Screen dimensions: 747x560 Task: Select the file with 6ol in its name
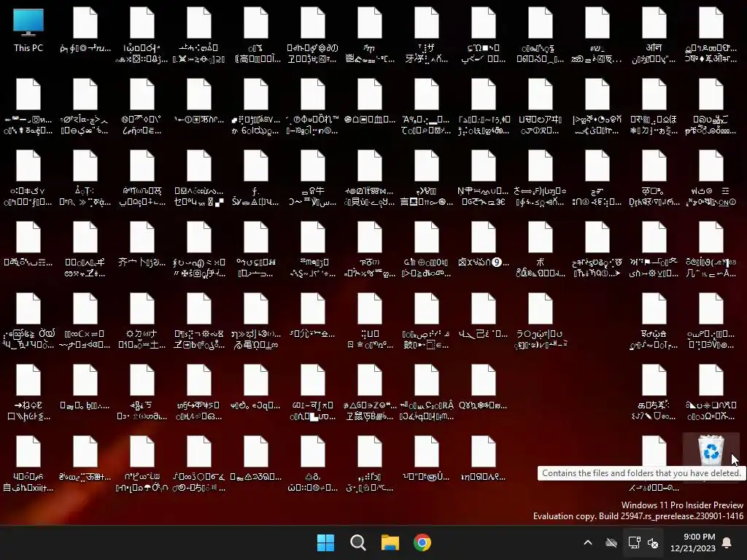point(256,108)
